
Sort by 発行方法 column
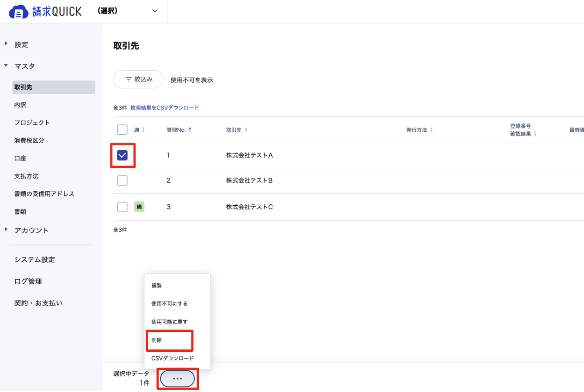tap(419, 130)
